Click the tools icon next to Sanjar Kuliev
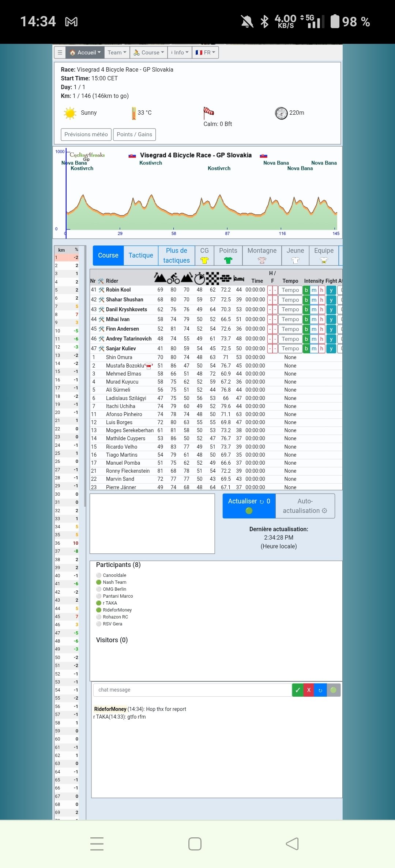This screenshot has width=395, height=868. pyautogui.click(x=101, y=349)
